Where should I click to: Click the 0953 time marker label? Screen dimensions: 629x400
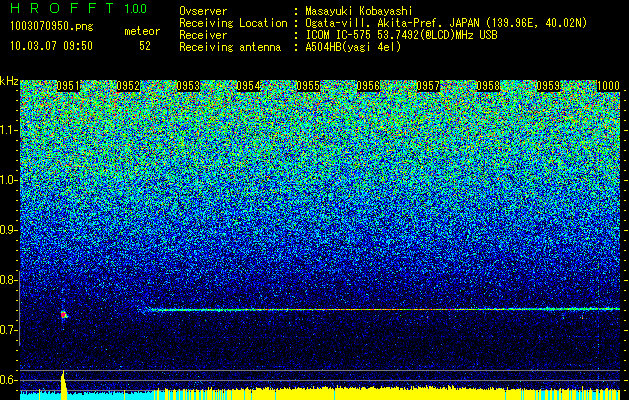(x=188, y=86)
